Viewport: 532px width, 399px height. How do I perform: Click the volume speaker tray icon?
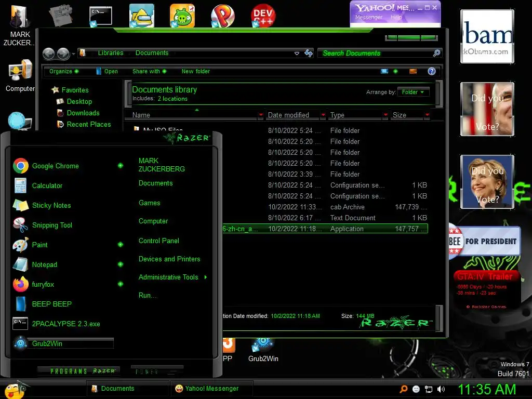pyautogui.click(x=441, y=389)
